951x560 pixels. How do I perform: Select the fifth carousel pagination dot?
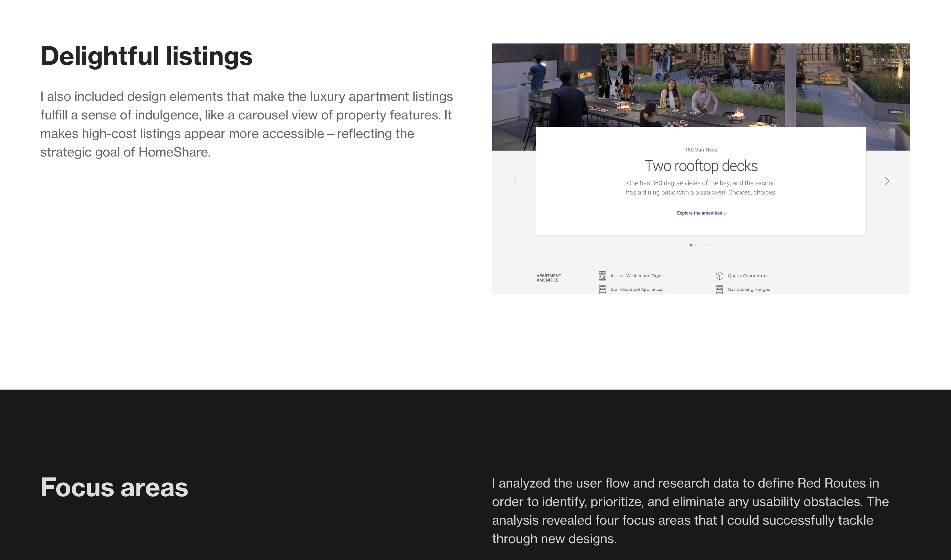(711, 245)
